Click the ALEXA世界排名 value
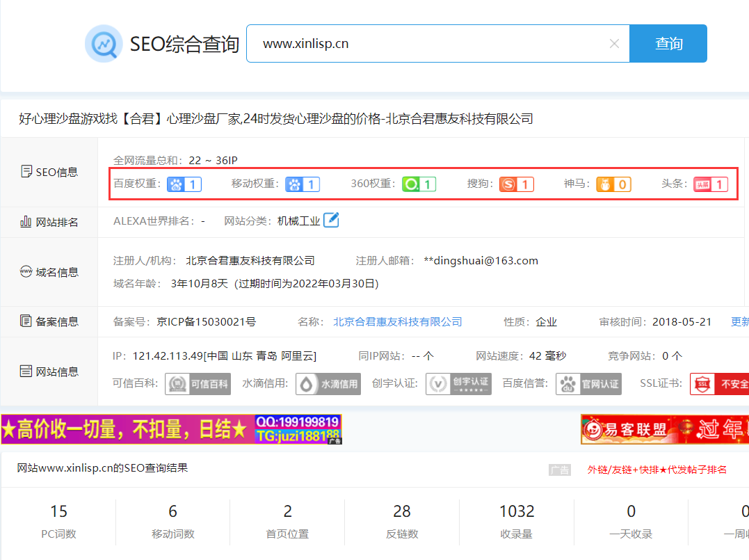Viewport: 749px width, 560px height. [203, 221]
